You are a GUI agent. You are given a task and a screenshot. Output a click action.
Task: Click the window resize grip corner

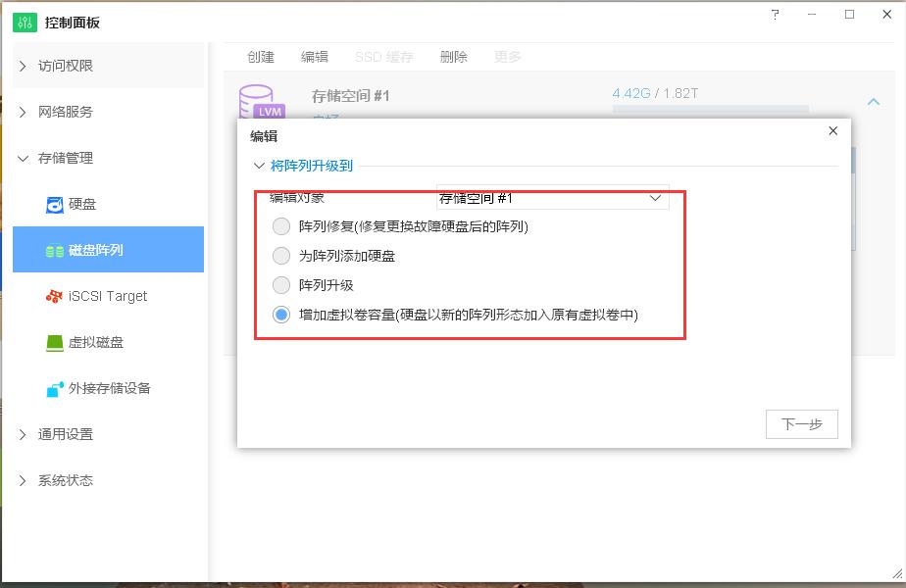897,573
